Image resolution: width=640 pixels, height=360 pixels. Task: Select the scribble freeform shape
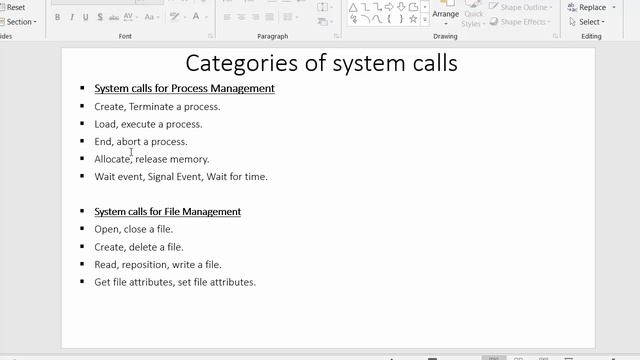pos(353,19)
